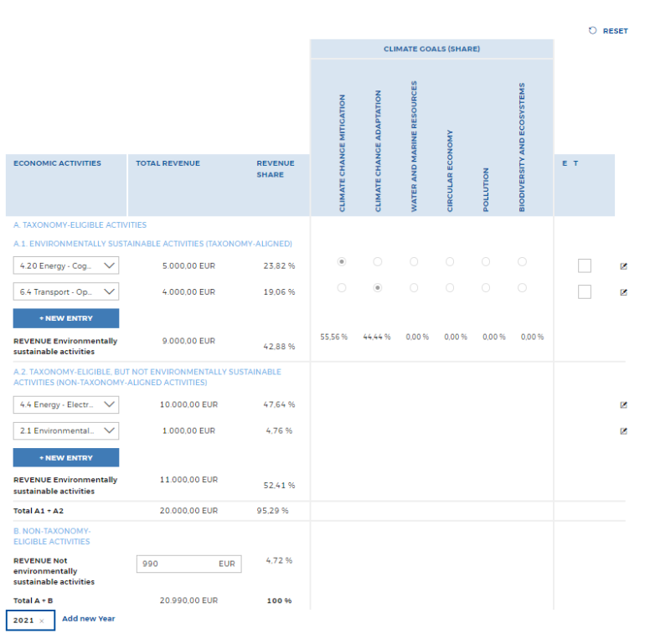The height and width of the screenshot is (644, 650).
Task: Select Water and Marine Resources for 6.4 Transport row
Action: pyautogui.click(x=414, y=287)
